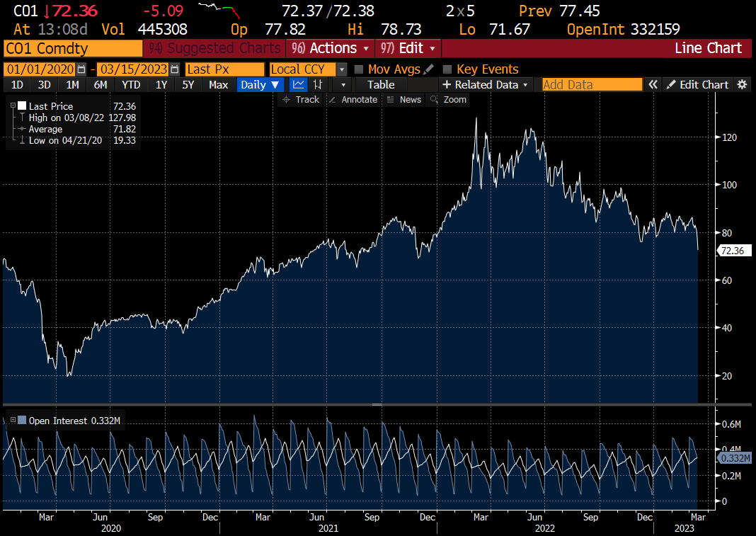
Task: Click the Last Px field selector
Action: (x=224, y=69)
